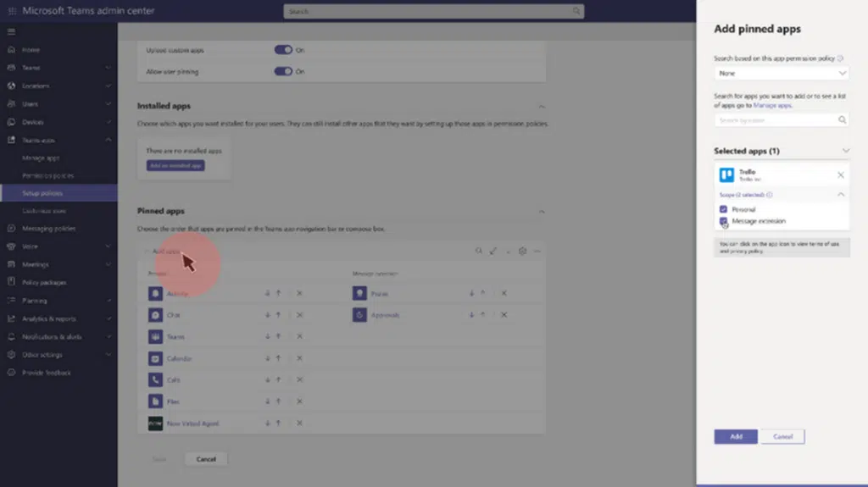Uncheck the Personal scope checkbox

click(723, 209)
